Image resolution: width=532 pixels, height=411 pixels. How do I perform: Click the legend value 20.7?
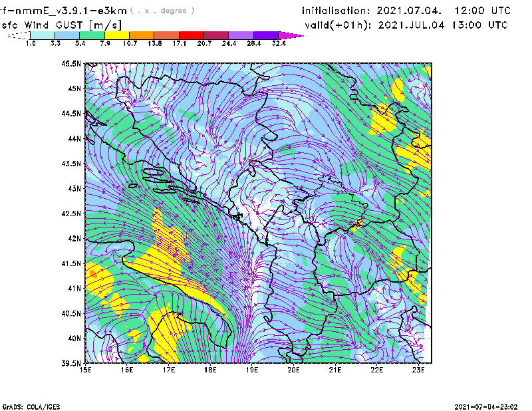(204, 43)
